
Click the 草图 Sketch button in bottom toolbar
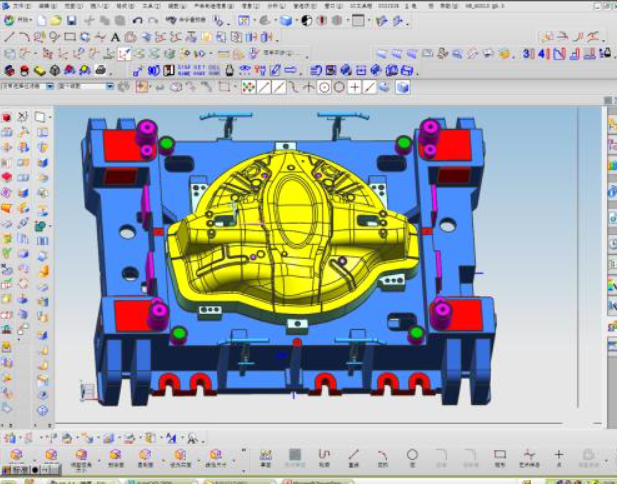pyautogui.click(x=265, y=457)
